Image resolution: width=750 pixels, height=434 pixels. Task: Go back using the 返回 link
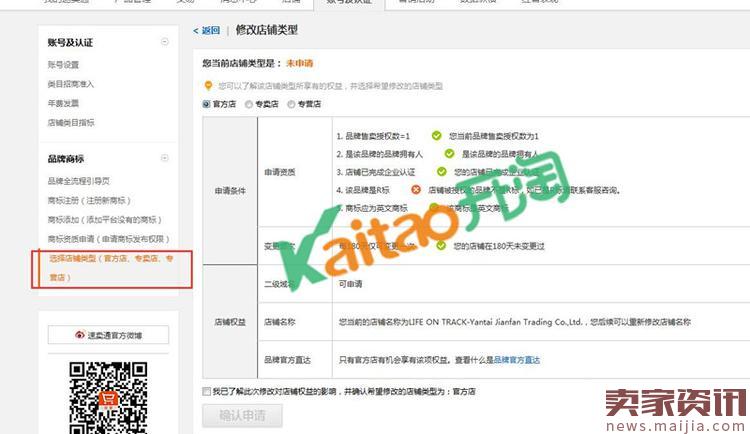(207, 30)
